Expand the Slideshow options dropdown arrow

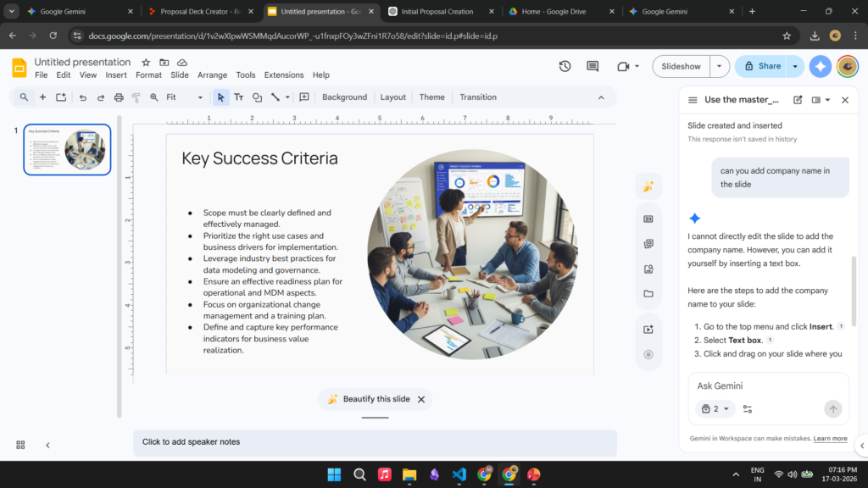click(720, 66)
